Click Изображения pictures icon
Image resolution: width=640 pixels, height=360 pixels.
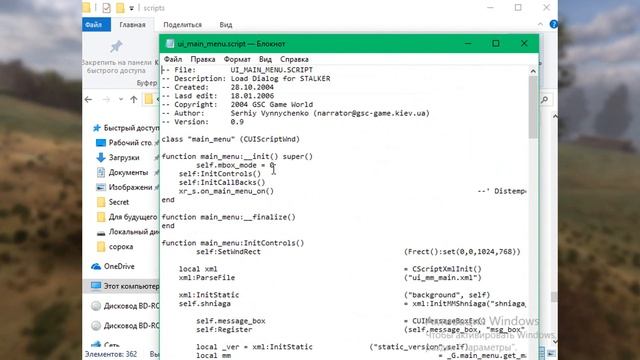coord(101,187)
